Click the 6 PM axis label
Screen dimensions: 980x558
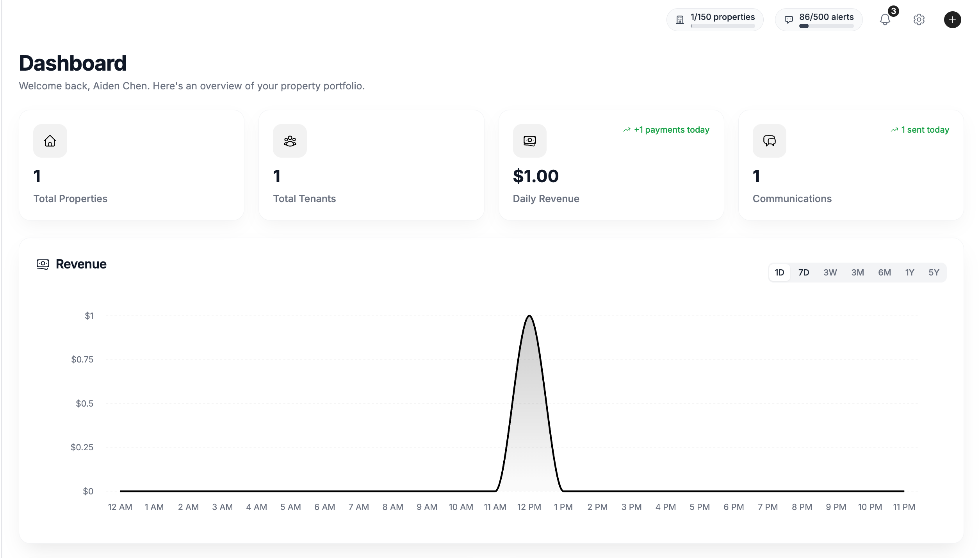[x=734, y=507]
